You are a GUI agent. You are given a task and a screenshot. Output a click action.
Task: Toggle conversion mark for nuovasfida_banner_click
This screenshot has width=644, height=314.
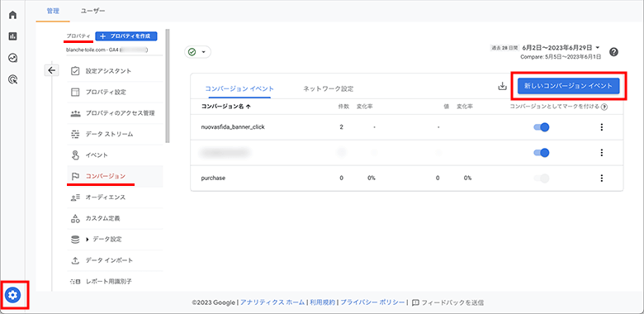pyautogui.click(x=542, y=127)
